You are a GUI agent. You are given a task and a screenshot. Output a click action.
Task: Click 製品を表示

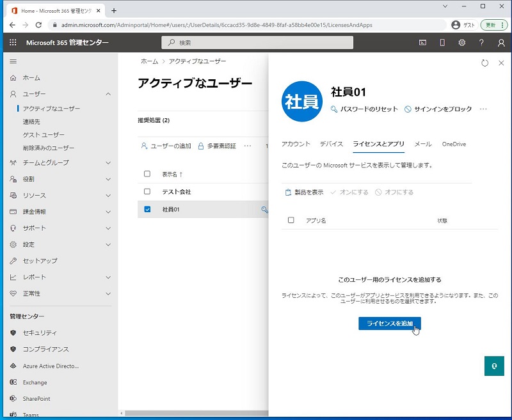[304, 192]
